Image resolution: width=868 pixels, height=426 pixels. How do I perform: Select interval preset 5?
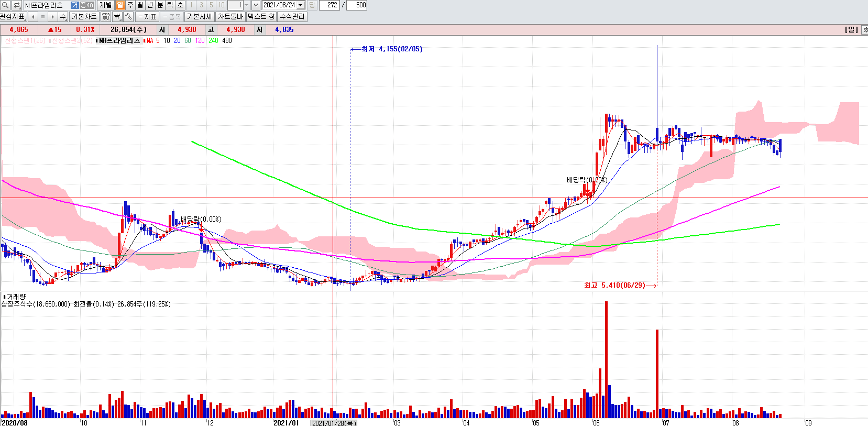click(211, 5)
